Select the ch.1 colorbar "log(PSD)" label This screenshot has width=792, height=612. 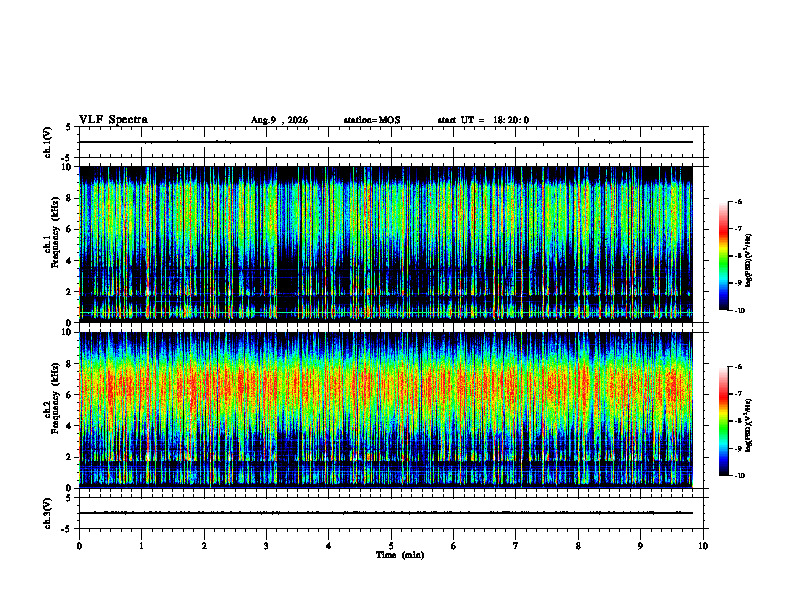pos(749,260)
